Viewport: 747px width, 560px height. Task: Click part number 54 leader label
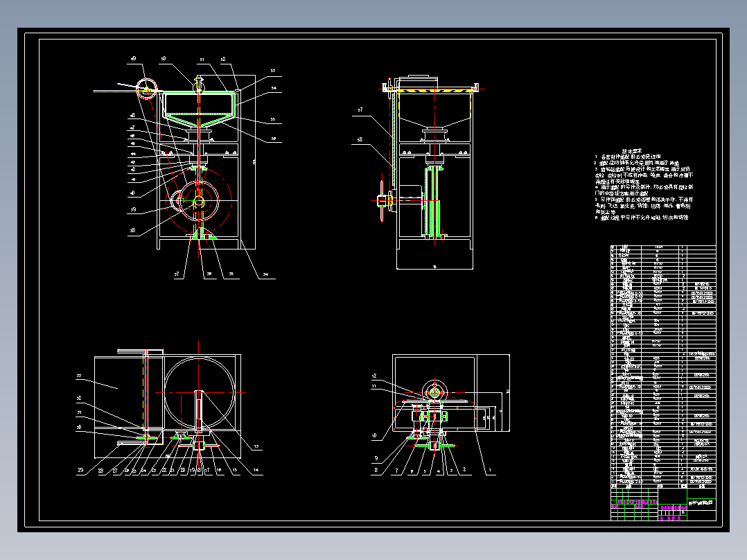(274, 88)
